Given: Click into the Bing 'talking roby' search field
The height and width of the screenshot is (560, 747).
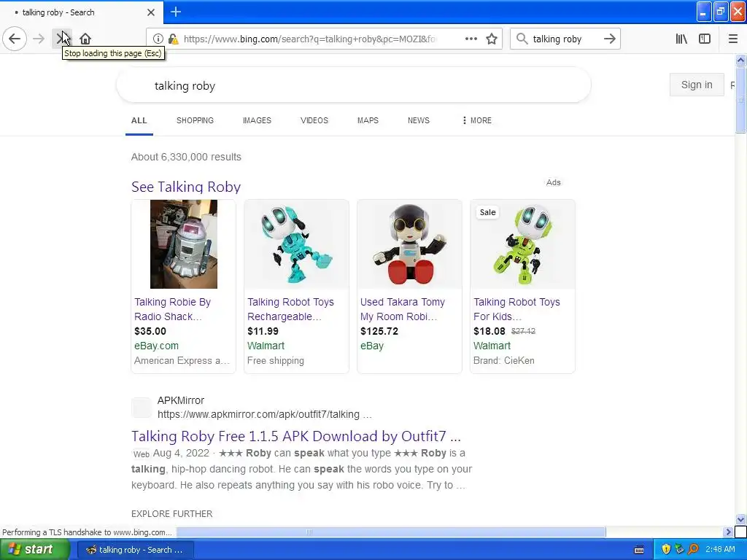Looking at the screenshot, I should [x=354, y=86].
